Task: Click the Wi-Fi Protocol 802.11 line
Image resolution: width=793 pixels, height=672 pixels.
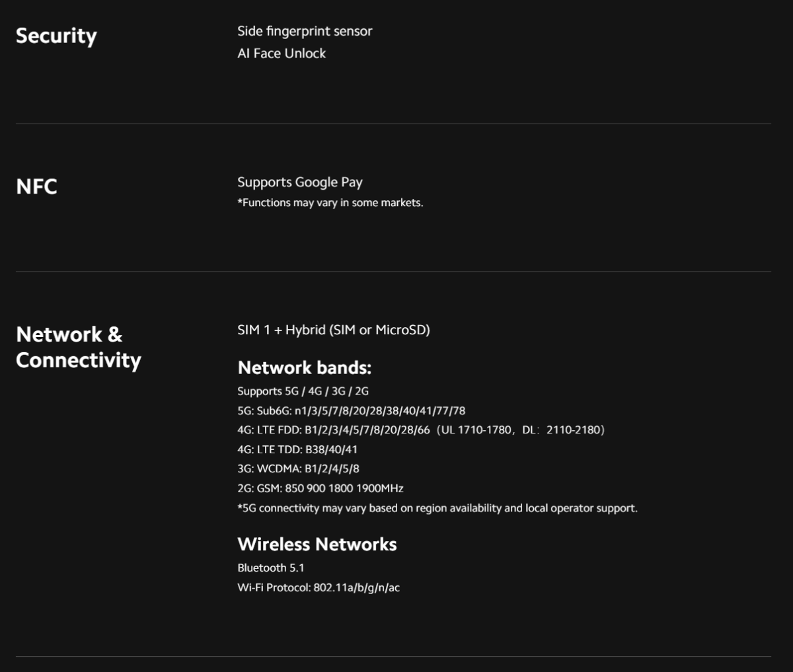Action: [x=319, y=587]
